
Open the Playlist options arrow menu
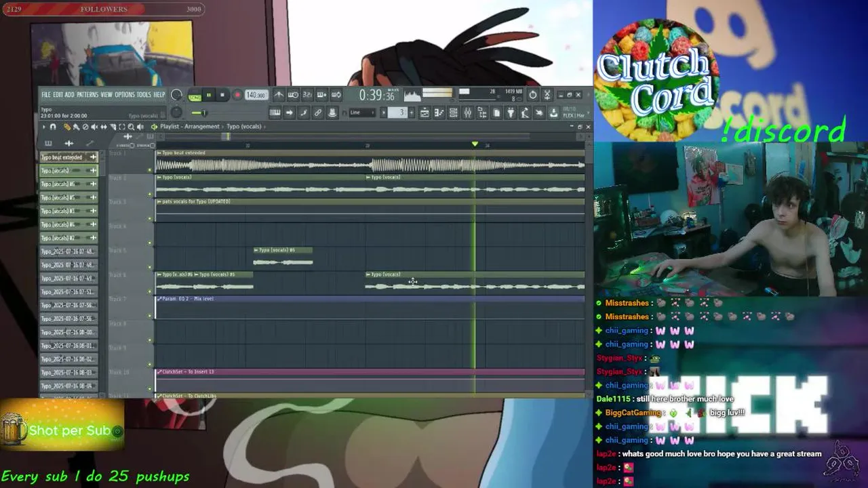43,127
